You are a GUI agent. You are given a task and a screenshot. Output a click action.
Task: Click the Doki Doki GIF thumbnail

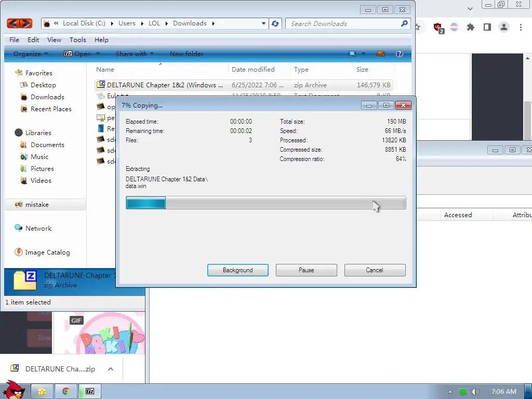pos(99,332)
